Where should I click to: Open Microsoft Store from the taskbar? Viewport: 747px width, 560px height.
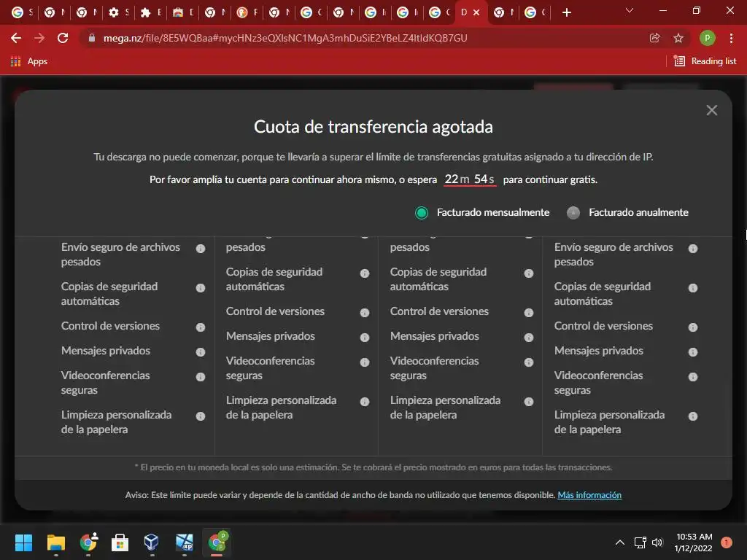click(x=120, y=542)
